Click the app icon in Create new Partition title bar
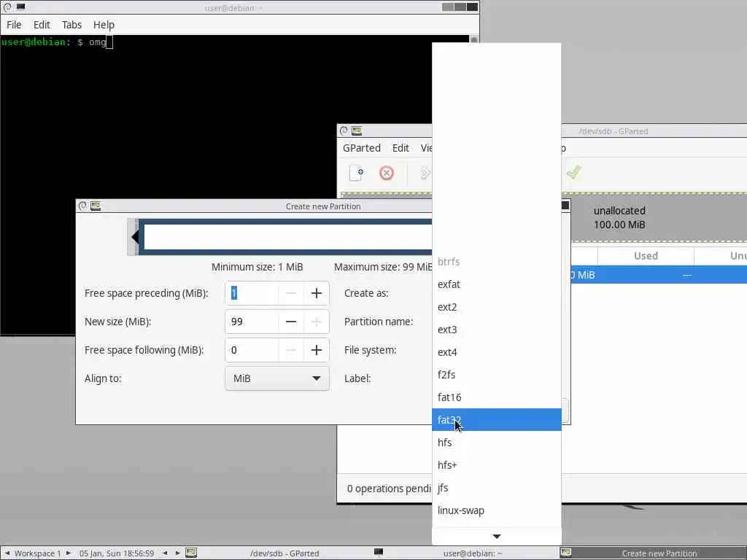The image size is (747, 560). pyautogui.click(x=96, y=206)
